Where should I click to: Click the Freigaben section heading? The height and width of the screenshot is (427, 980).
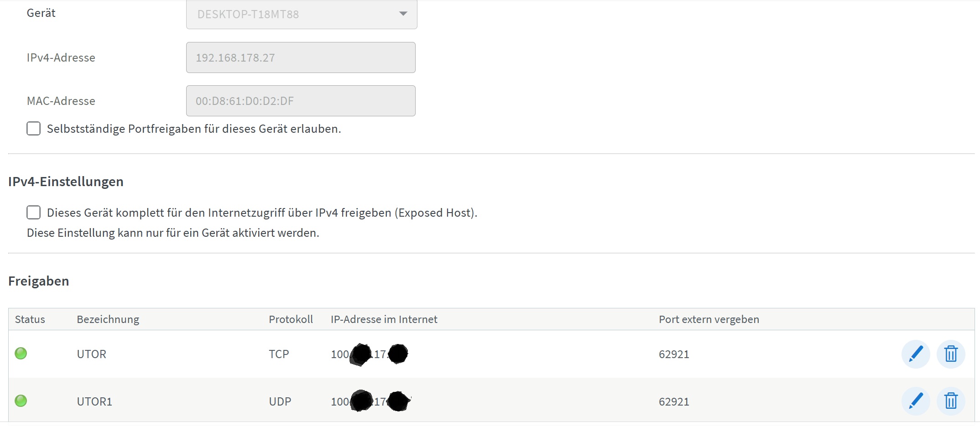38,281
